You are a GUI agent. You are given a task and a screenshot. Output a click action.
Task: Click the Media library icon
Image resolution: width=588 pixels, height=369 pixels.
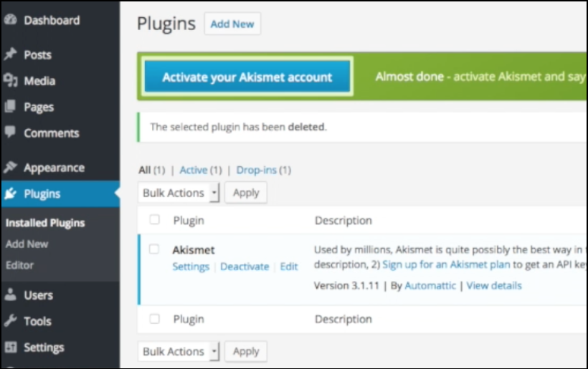pos(11,80)
